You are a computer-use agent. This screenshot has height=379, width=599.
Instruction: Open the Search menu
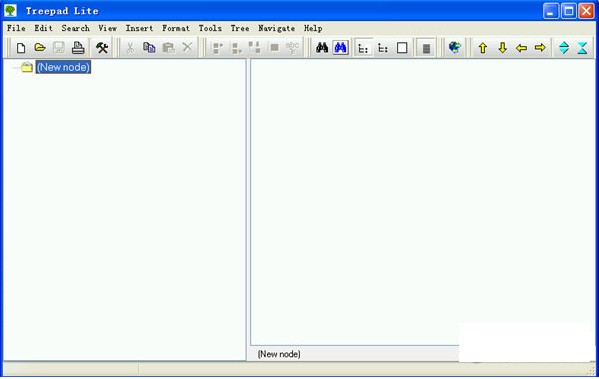point(75,28)
